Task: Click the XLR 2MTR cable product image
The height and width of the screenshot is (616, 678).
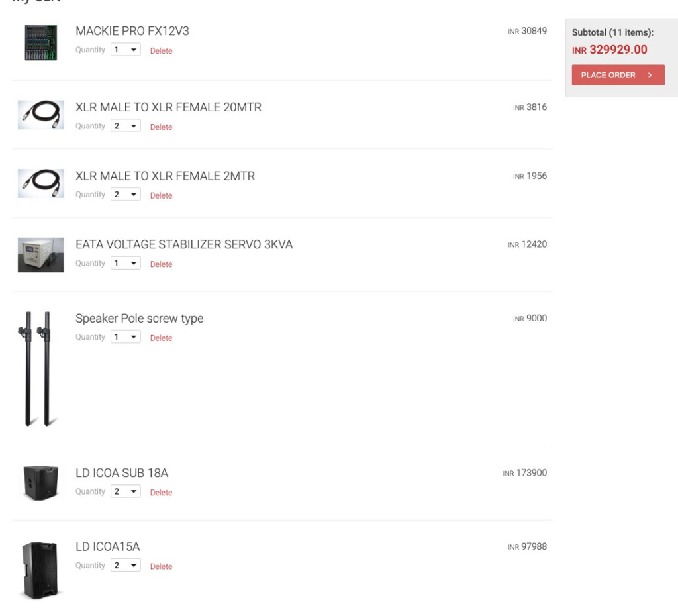Action: pyautogui.click(x=40, y=183)
